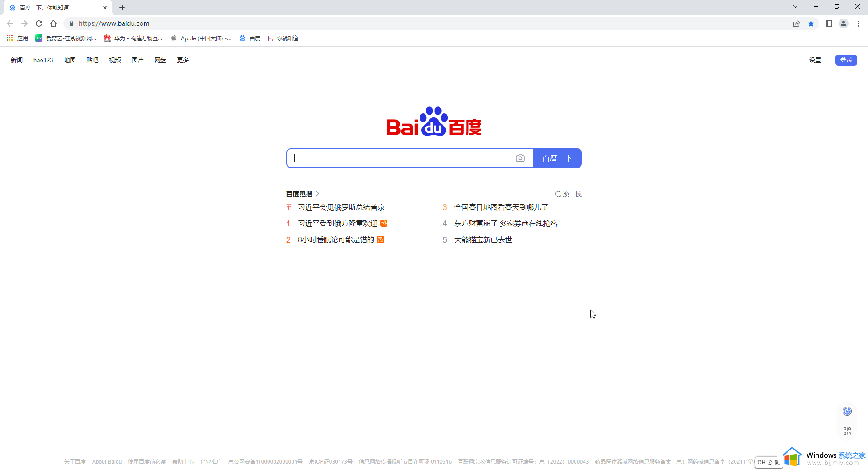Open 东方财富崩了 hot search
Image resolution: width=868 pixels, height=469 pixels.
[506, 223]
